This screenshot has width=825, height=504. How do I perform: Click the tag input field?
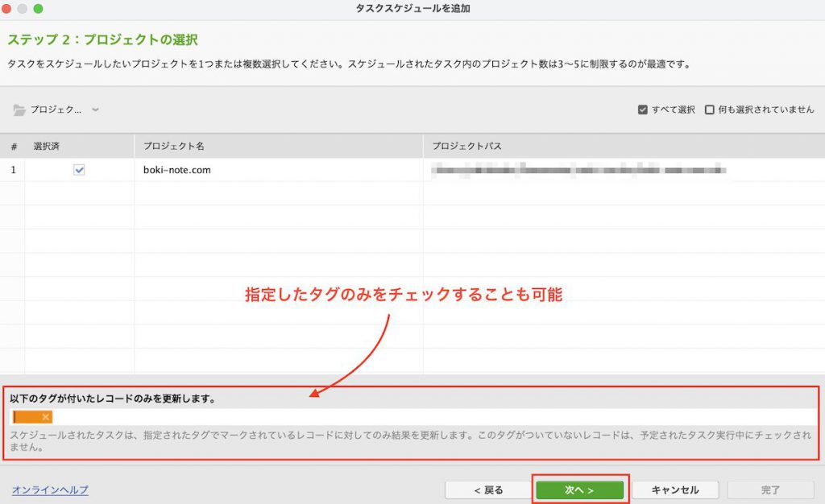click(413, 417)
